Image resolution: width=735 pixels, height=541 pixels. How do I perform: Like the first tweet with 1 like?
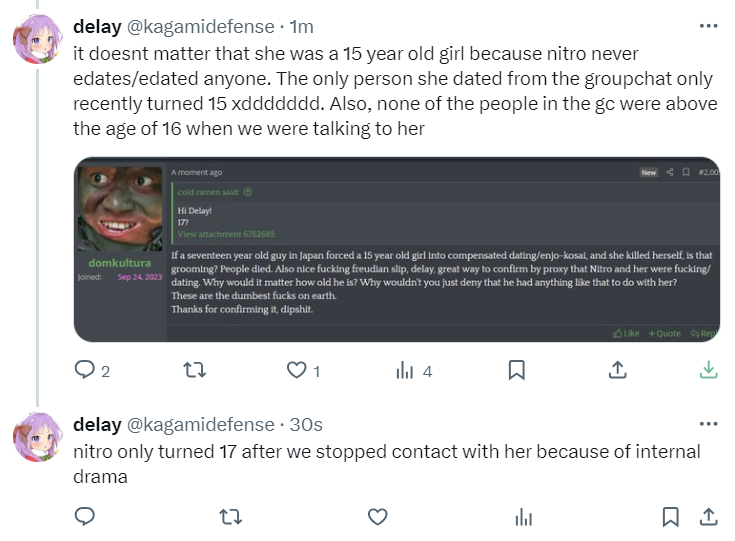click(x=303, y=370)
